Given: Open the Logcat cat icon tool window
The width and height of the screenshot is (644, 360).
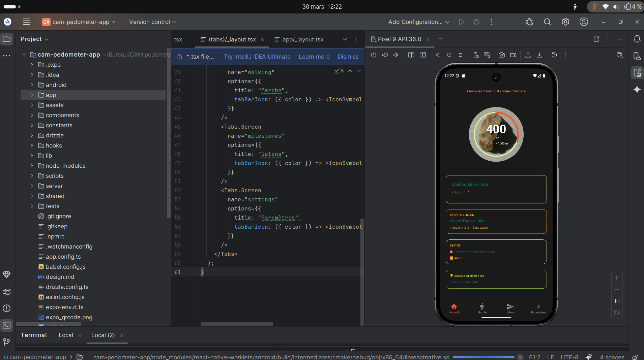Looking at the screenshot, I should (7, 292).
